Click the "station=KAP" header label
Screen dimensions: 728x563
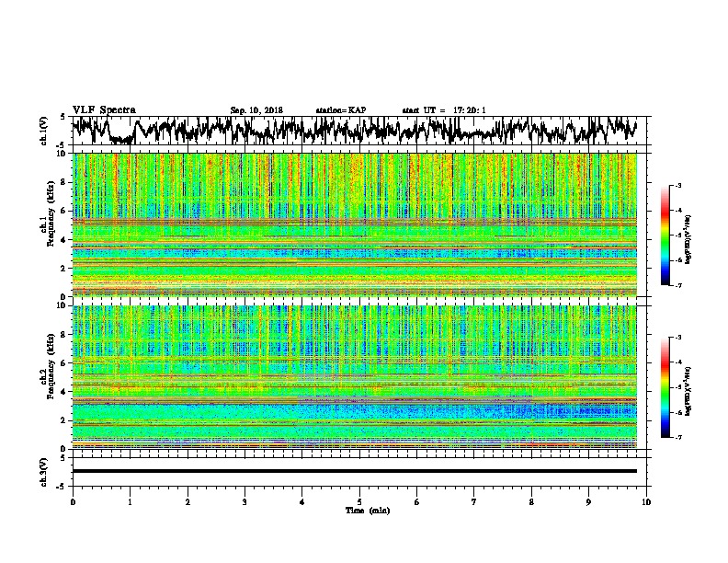click(x=341, y=110)
